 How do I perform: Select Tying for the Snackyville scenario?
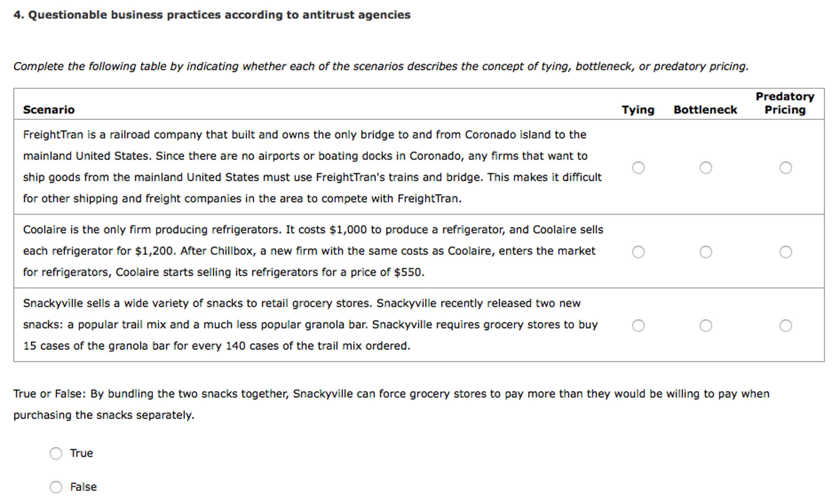[638, 325]
